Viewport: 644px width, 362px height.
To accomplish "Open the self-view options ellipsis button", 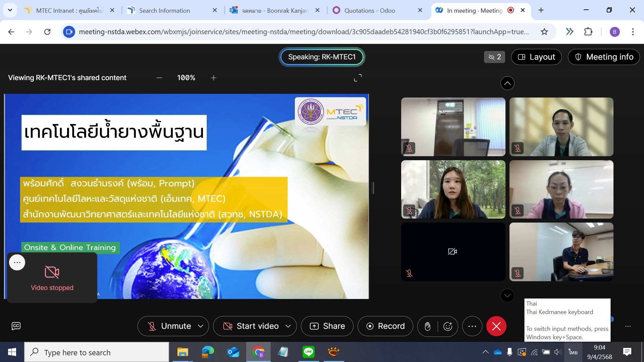I will point(17,262).
